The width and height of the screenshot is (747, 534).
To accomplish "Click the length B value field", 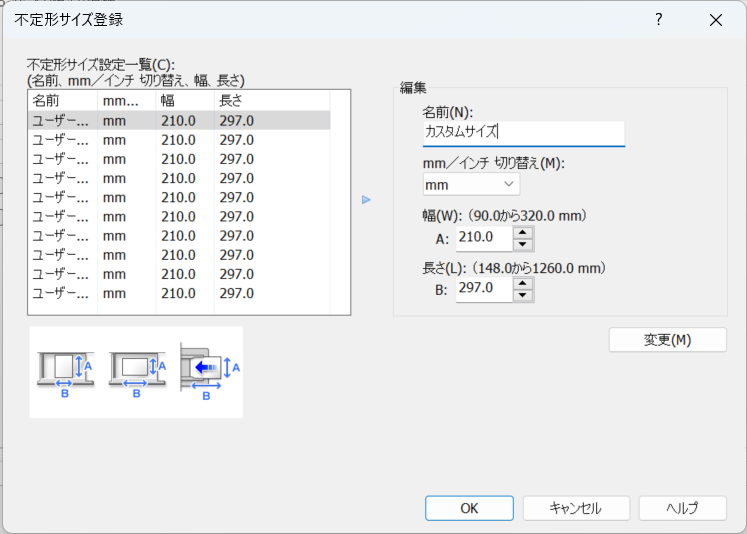I will pyautogui.click(x=484, y=289).
